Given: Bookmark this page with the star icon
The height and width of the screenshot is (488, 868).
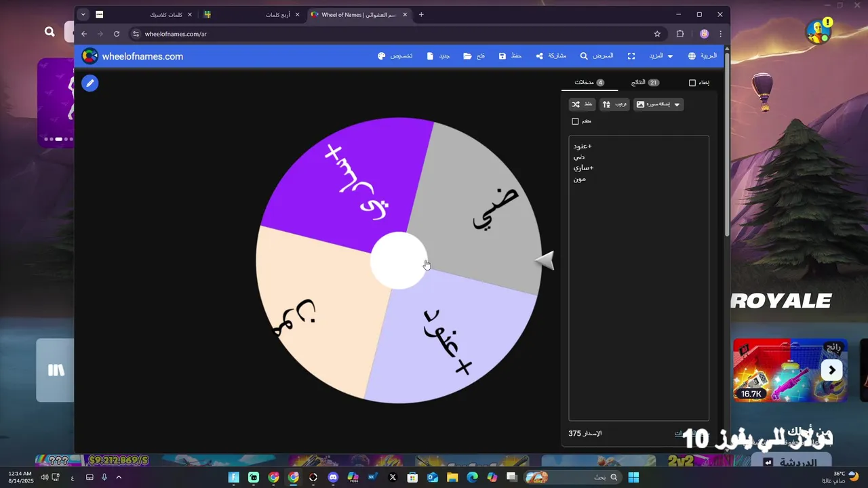Looking at the screenshot, I should pyautogui.click(x=657, y=34).
